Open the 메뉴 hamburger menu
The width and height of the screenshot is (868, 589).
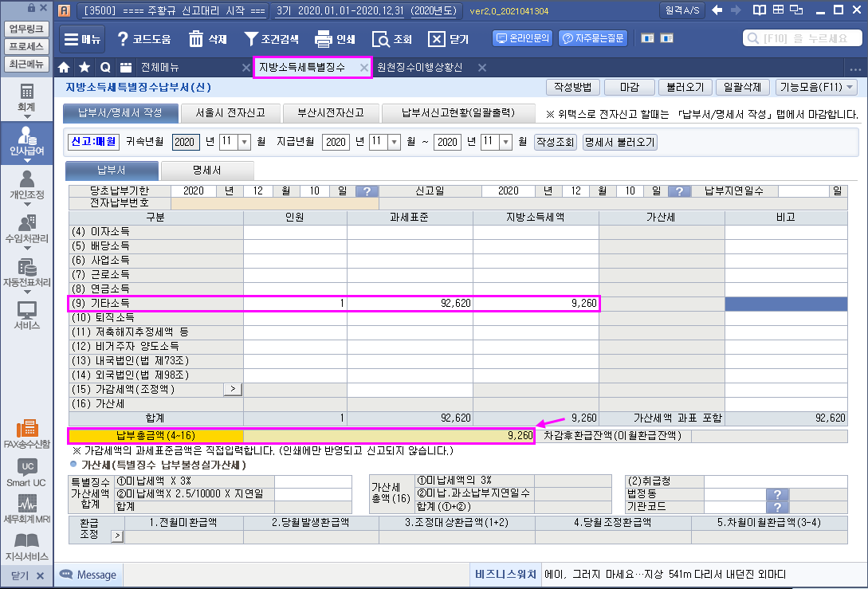pos(82,39)
